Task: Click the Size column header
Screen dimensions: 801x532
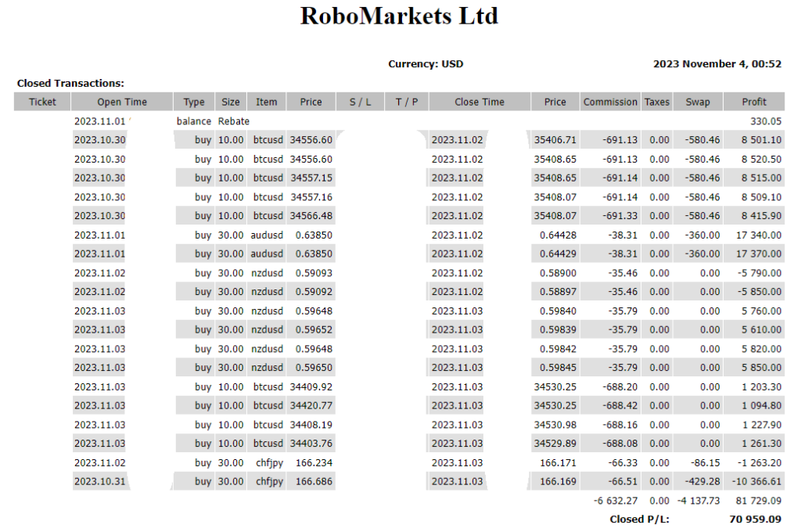Action: coord(231,102)
